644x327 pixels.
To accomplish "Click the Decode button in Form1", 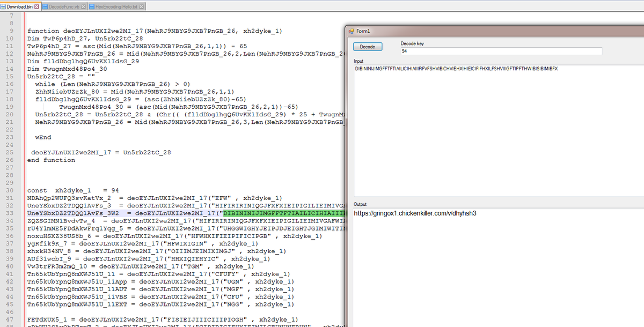I will click(368, 47).
